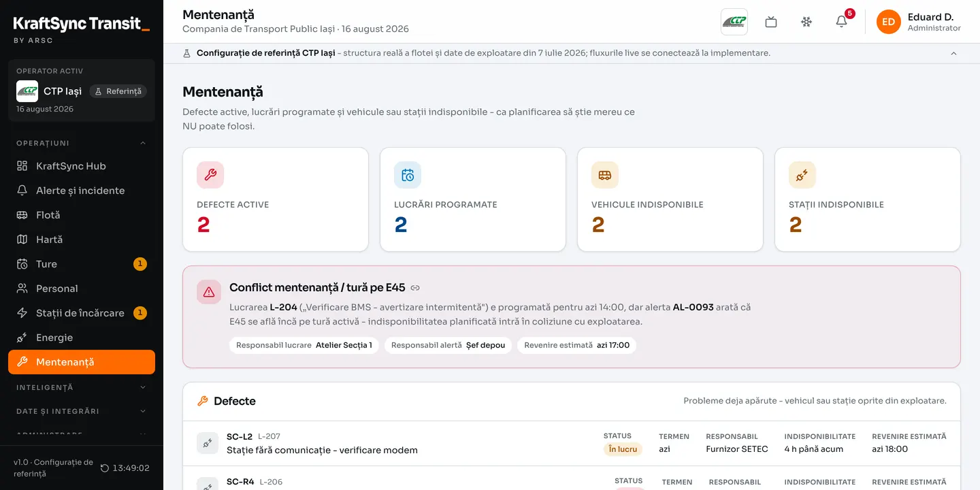Expand the Inteligență sidebar section
The image size is (980, 490).
(82, 387)
